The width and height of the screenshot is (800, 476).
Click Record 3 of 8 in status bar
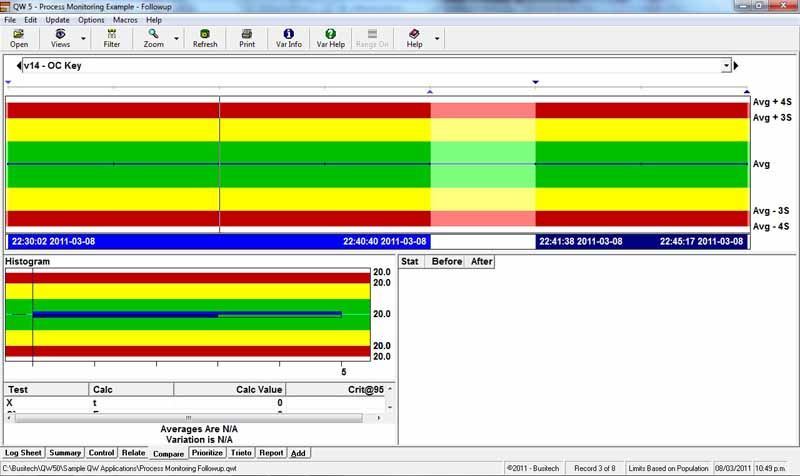click(x=594, y=468)
